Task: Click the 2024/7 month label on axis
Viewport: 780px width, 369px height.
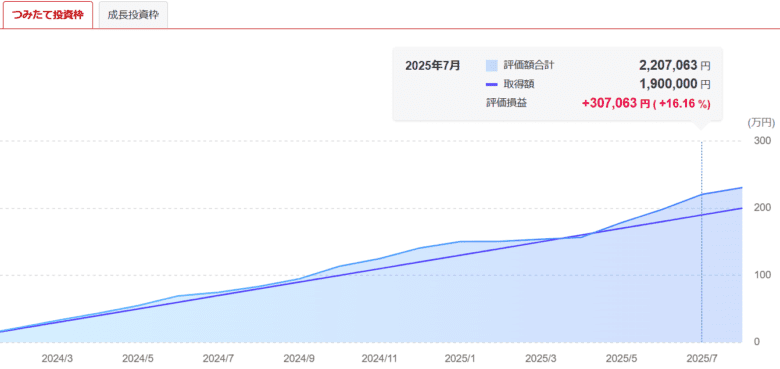Action: pyautogui.click(x=218, y=357)
